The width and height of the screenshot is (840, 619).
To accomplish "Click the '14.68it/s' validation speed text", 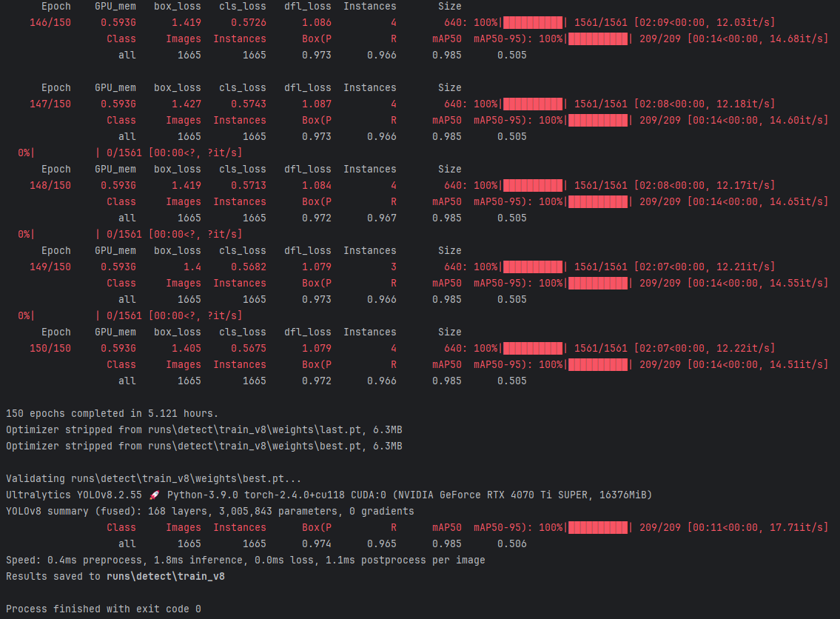I will (x=796, y=39).
